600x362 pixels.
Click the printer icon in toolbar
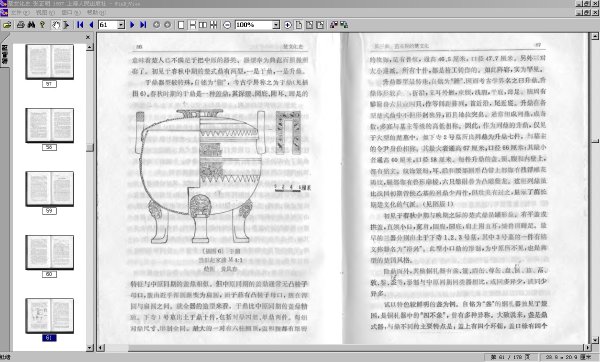click(21, 25)
